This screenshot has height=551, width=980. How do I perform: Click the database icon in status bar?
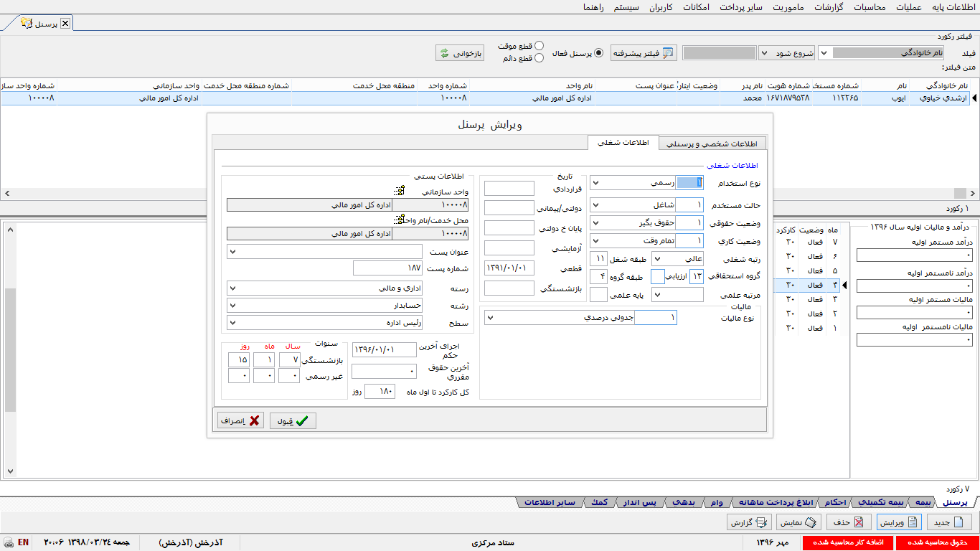[x=7, y=543]
